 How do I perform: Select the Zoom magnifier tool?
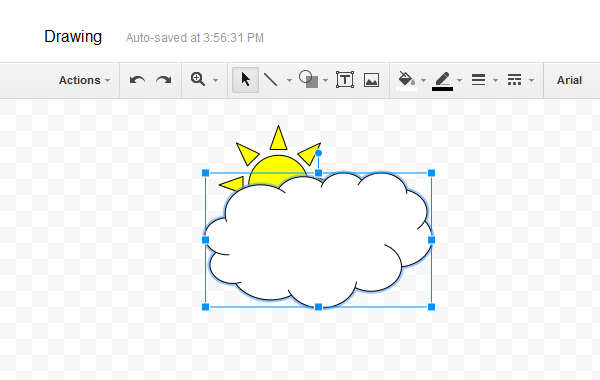198,80
